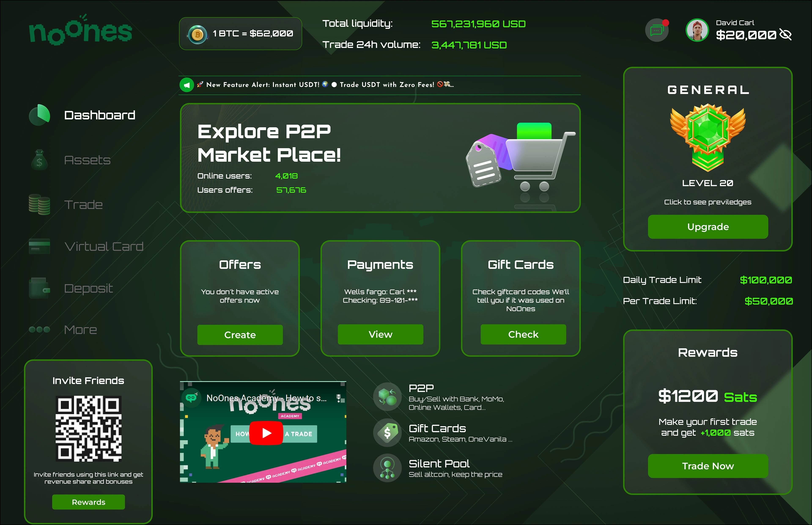Viewport: 812px width, 525px height.
Task: Click the Upgrade button
Action: coord(708,227)
